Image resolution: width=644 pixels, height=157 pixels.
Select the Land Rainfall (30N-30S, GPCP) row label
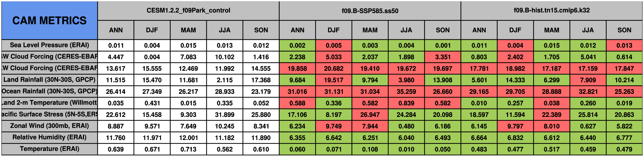pyautogui.click(x=49, y=80)
